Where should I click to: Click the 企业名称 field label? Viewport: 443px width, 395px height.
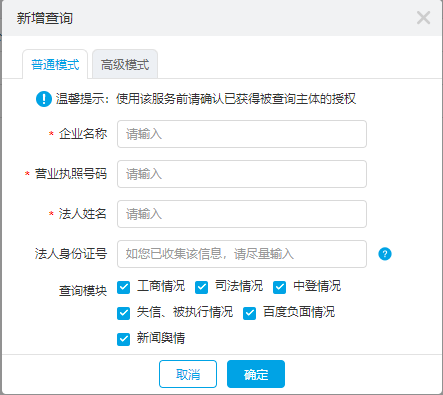pos(83,134)
